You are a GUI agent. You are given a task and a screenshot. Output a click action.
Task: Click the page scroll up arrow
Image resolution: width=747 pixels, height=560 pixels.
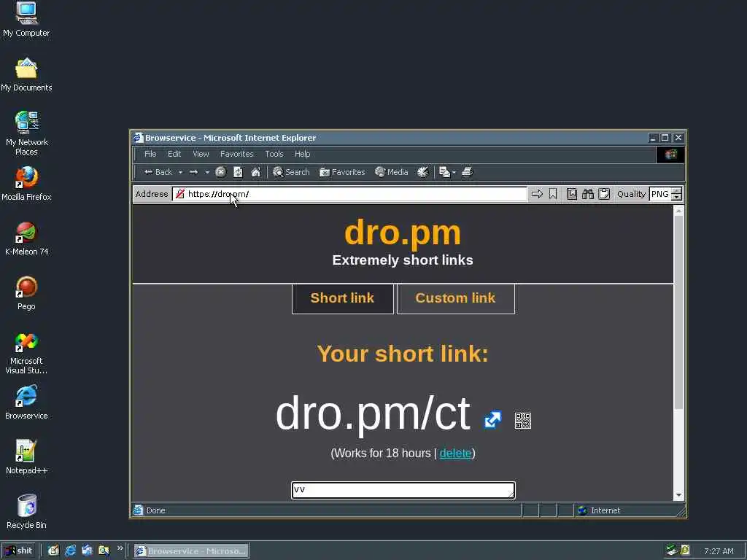(679, 210)
